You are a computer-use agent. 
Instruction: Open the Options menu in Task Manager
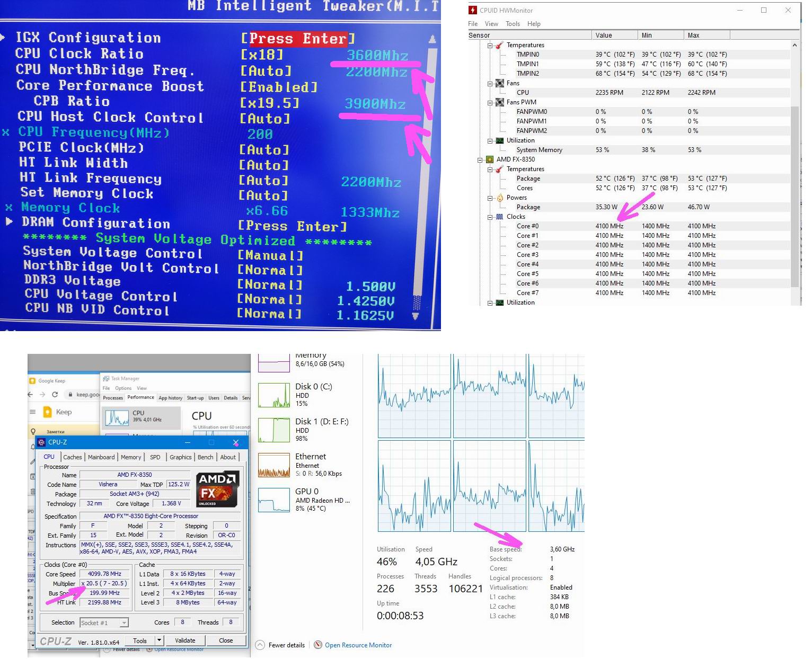123,388
